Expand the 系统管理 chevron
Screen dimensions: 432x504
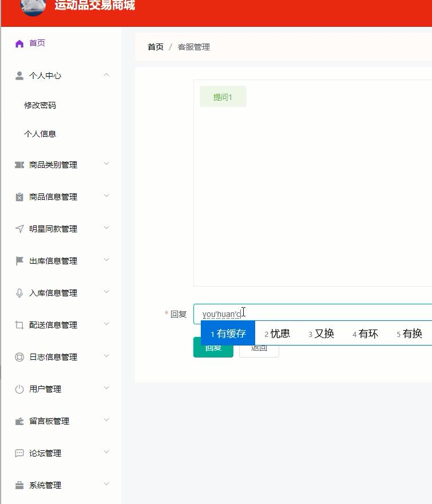click(106, 484)
